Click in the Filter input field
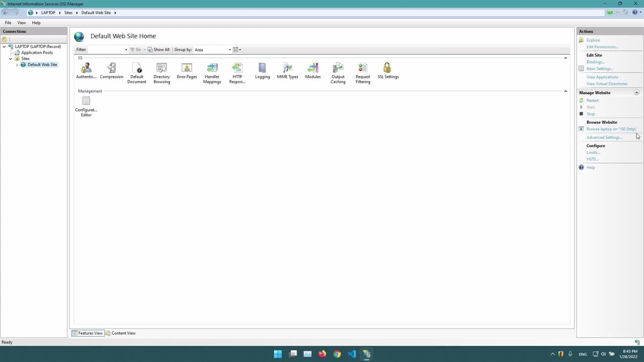644x362 pixels. coord(106,50)
